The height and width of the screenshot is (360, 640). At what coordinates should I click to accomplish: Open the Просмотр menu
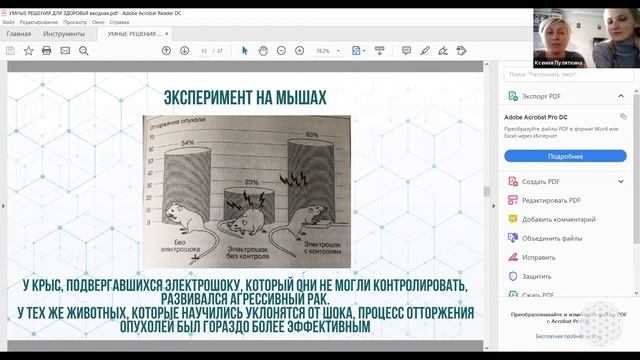click(75, 22)
